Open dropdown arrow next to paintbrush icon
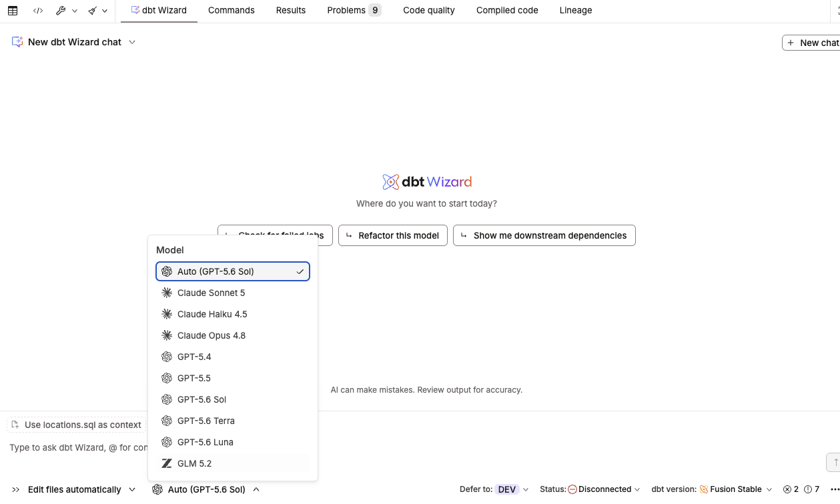The width and height of the screenshot is (840, 504). (x=105, y=11)
